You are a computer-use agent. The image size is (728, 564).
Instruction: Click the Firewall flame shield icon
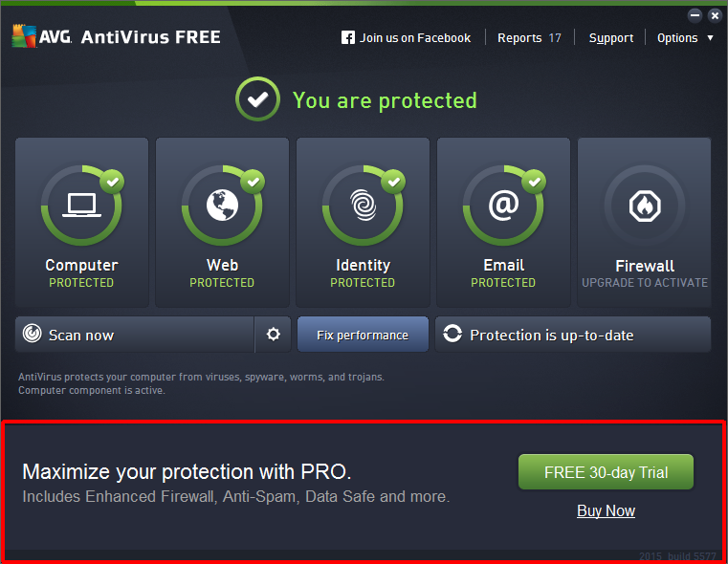click(x=644, y=205)
